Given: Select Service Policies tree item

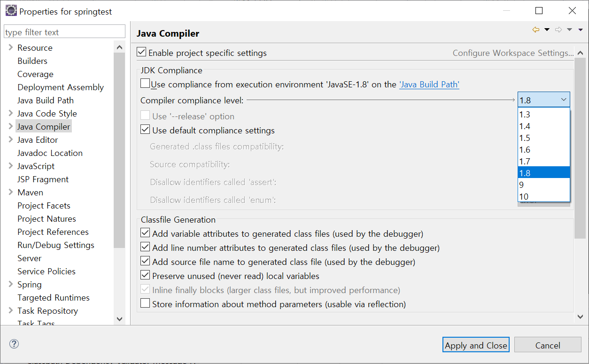Looking at the screenshot, I should 46,271.
